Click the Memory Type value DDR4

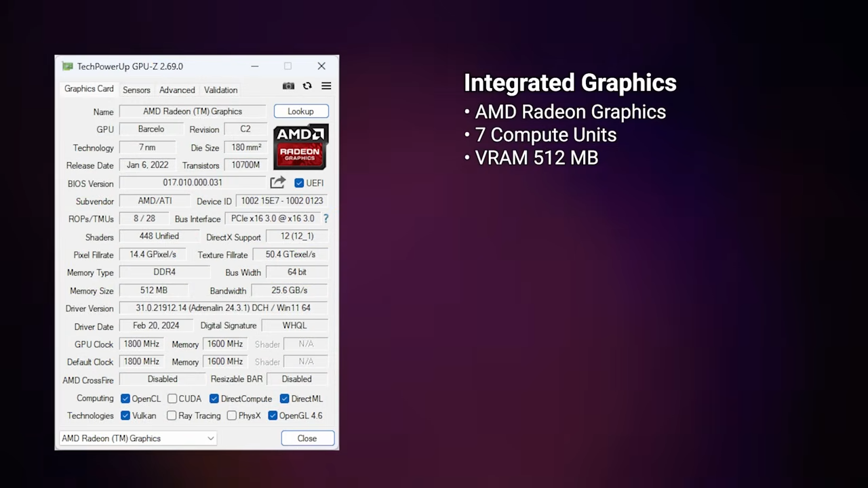point(165,272)
